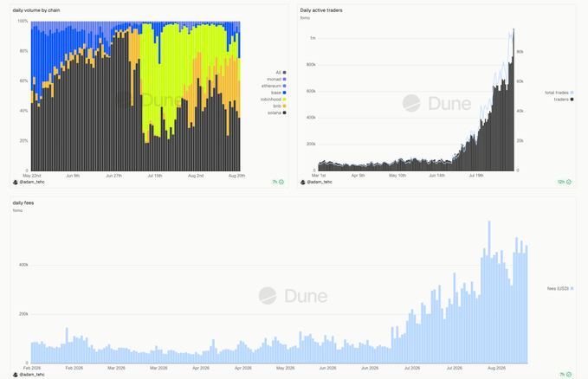
Task: Toggle the total trades legend entry
Action: point(559,93)
